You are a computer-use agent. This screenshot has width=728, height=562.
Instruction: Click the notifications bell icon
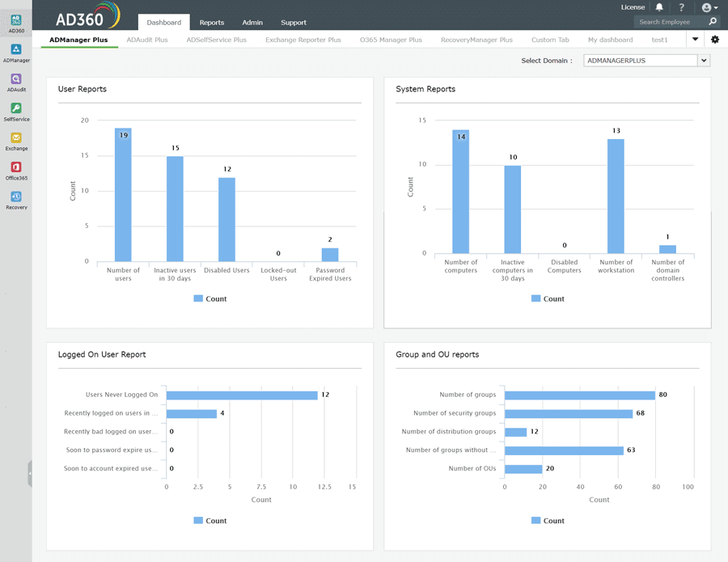tap(659, 7)
